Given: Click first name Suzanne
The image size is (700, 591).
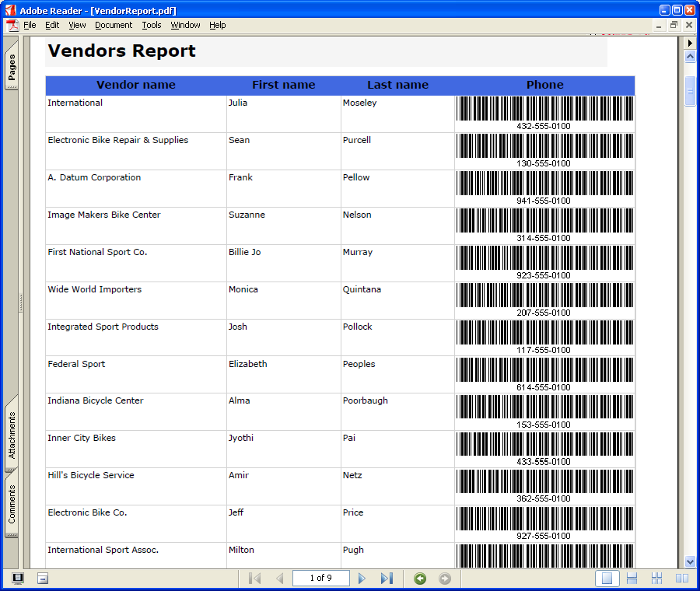Looking at the screenshot, I should coord(247,215).
